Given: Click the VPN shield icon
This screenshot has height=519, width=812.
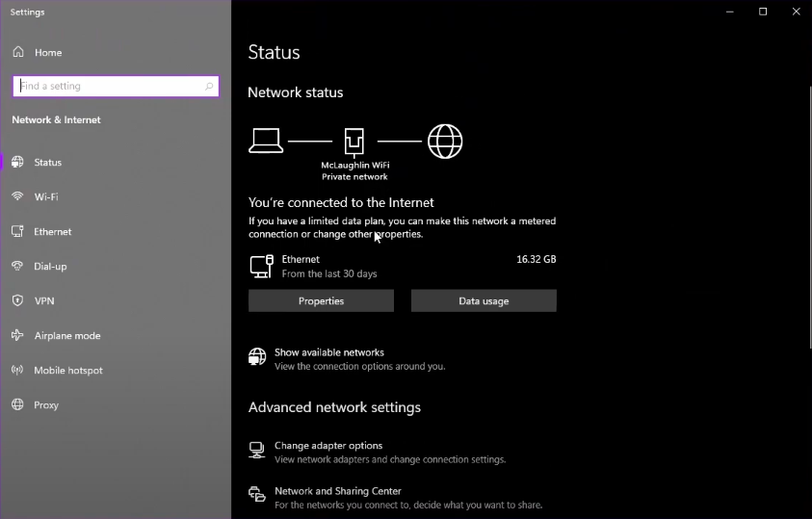Looking at the screenshot, I should pos(17,300).
